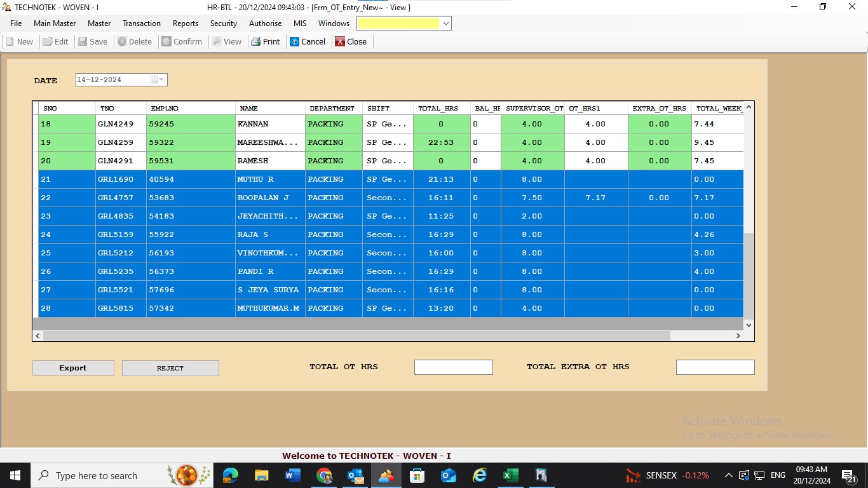Select the BOOPALAN J row
Viewport: 868px width, 488px height.
[263, 198]
